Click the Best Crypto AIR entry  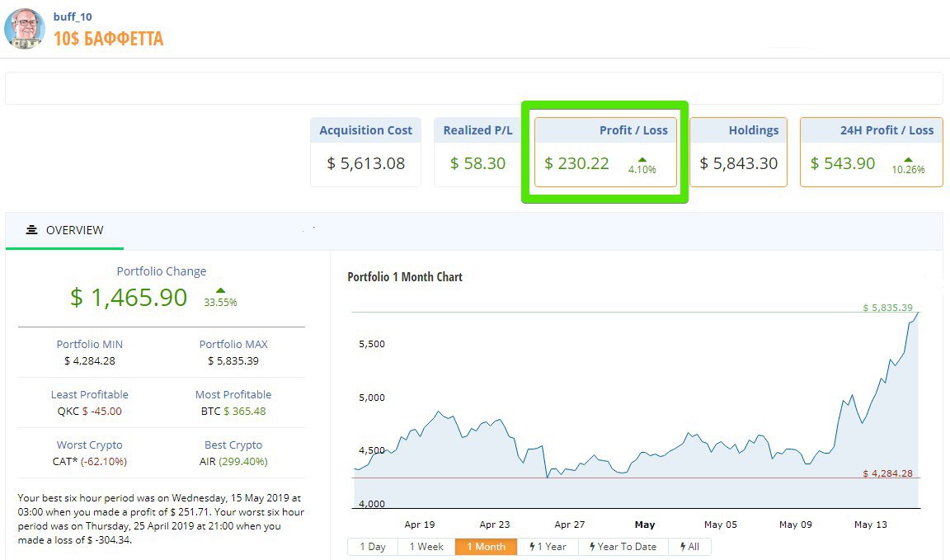[x=233, y=461]
